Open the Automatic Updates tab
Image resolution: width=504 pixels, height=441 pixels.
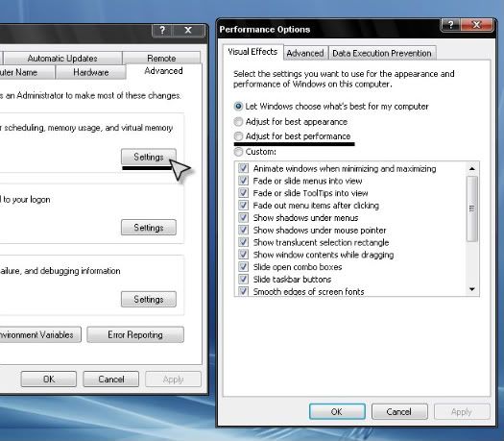pyautogui.click(x=62, y=59)
